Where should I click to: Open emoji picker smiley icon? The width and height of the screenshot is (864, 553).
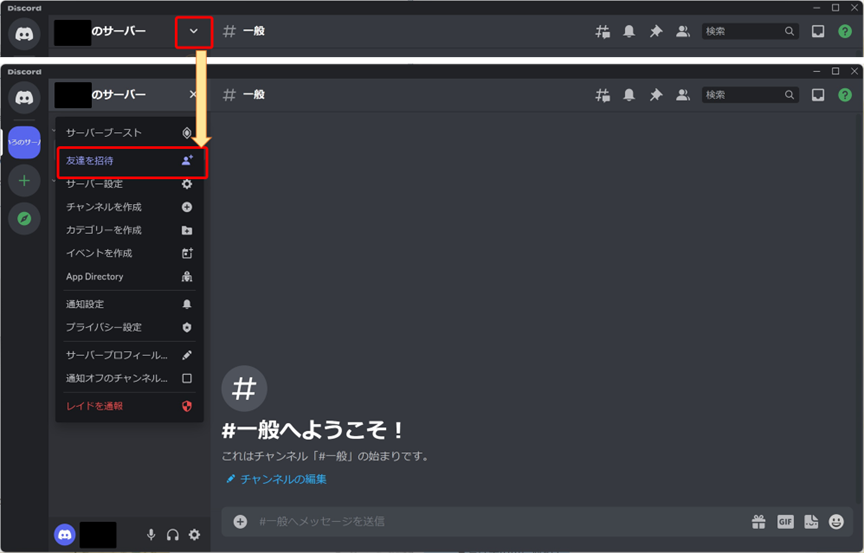point(836,522)
